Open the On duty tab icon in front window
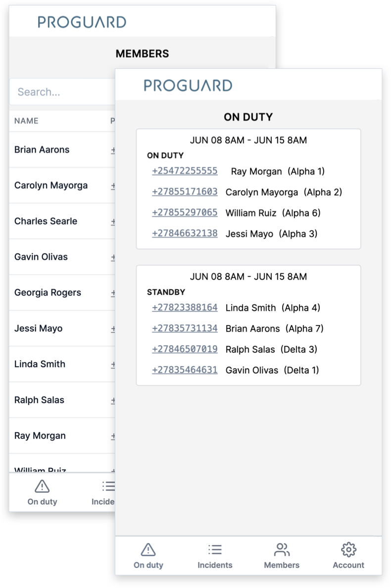 pos(148,550)
